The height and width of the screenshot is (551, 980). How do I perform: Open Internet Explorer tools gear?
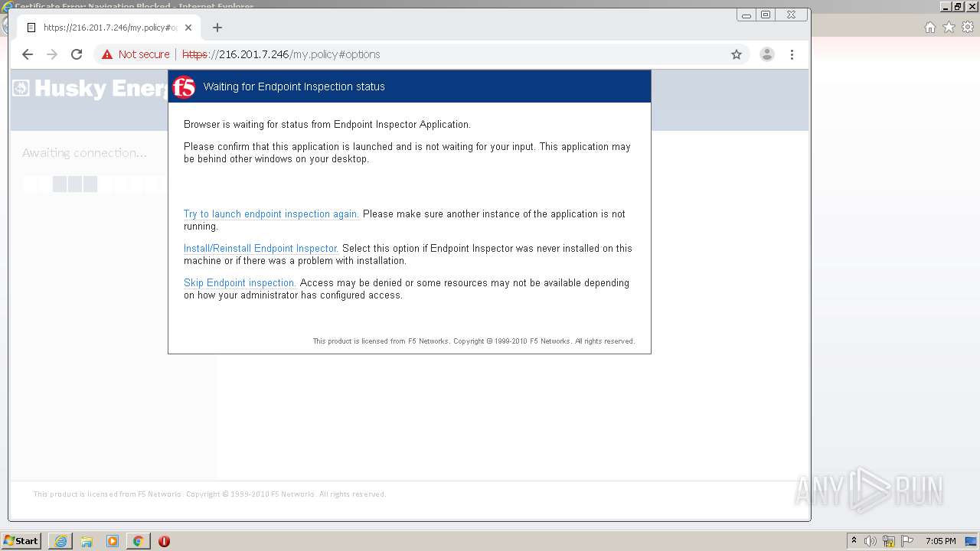point(968,28)
